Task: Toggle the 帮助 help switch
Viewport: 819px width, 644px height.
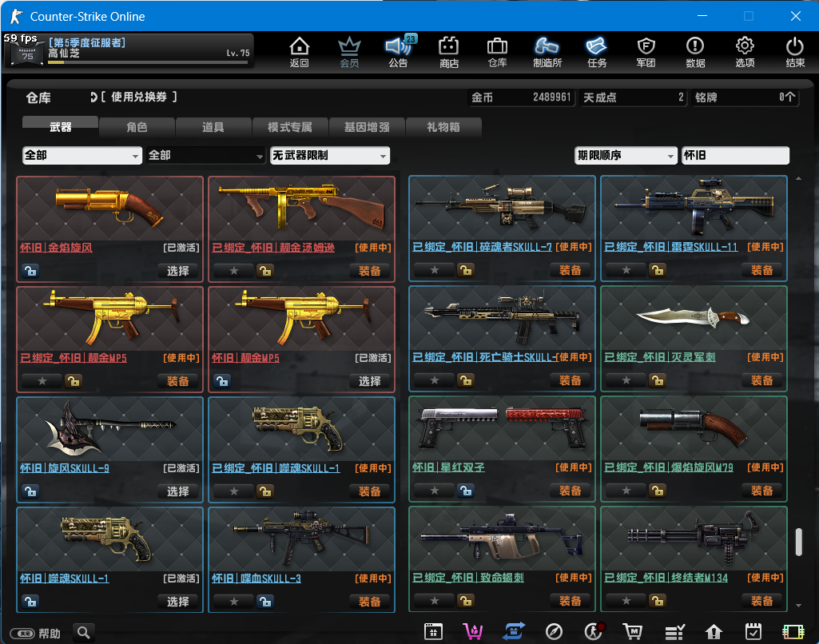Action: pyautogui.click(x=22, y=633)
